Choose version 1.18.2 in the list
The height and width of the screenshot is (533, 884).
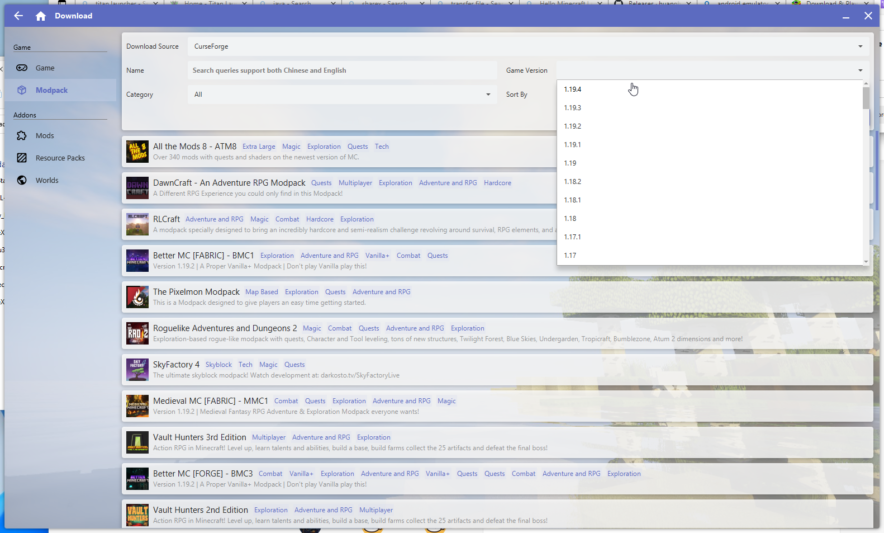(573, 181)
